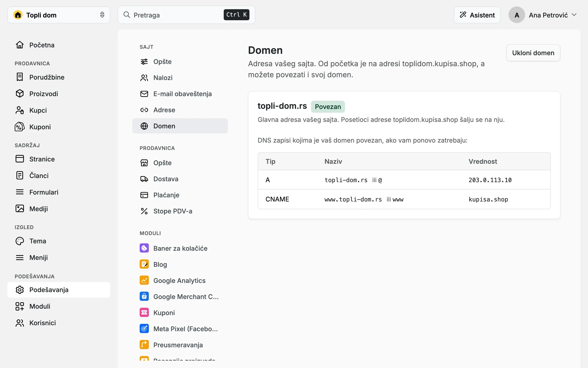Open Korisnici users section
This screenshot has width=588, height=368.
coord(59,323)
